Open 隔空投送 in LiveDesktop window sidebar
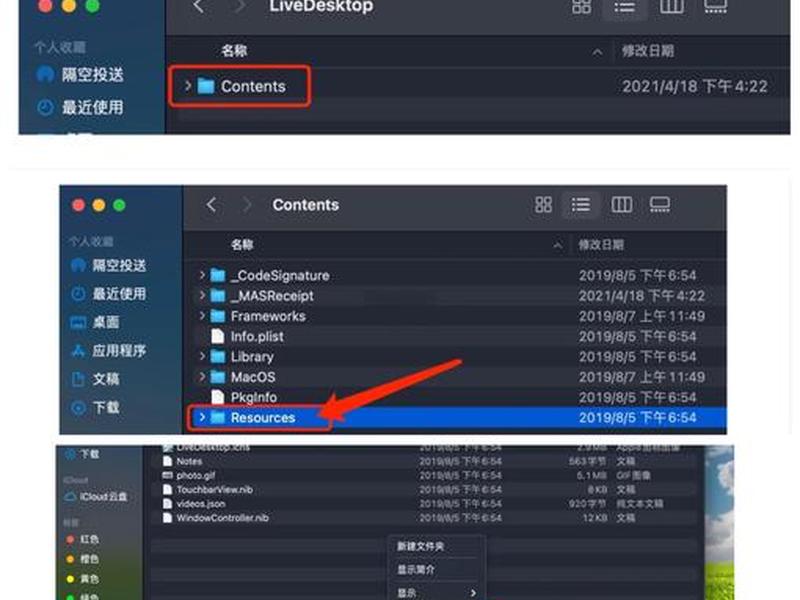This screenshot has width=800, height=600. click(80, 75)
